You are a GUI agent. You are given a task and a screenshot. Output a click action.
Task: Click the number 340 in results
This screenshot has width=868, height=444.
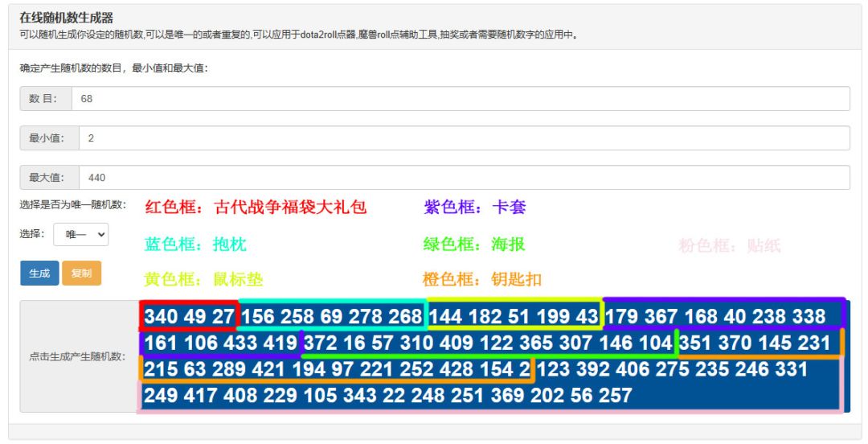point(162,316)
